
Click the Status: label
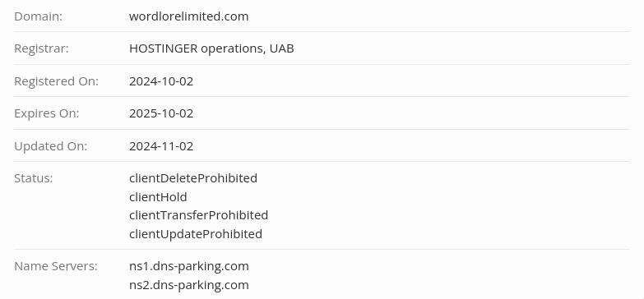(34, 178)
